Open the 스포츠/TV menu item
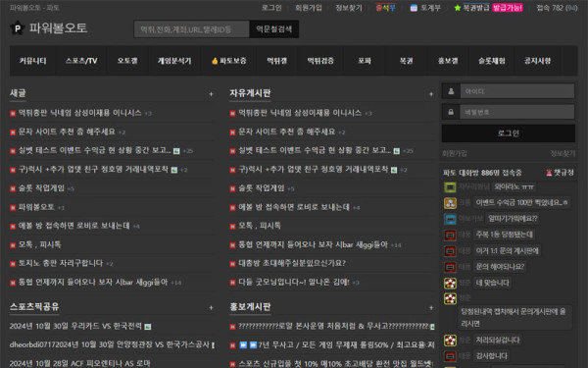 (x=81, y=61)
